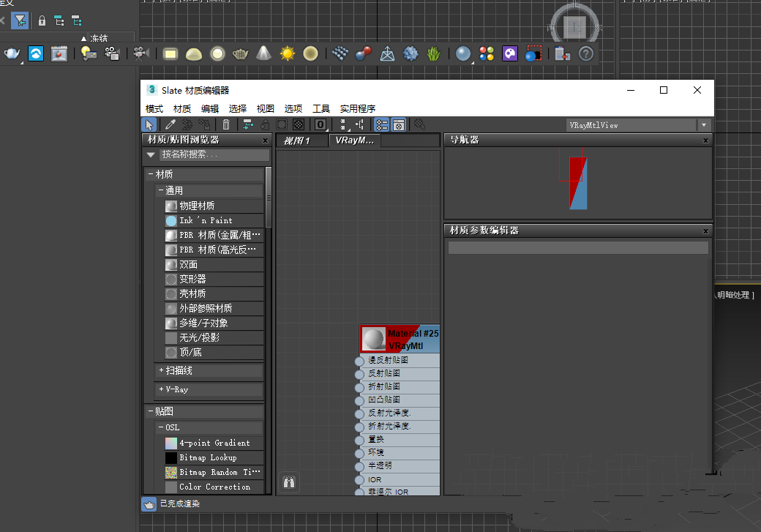Click the render teapot icon in Slate status bar
The height and width of the screenshot is (532, 761).
point(149,504)
